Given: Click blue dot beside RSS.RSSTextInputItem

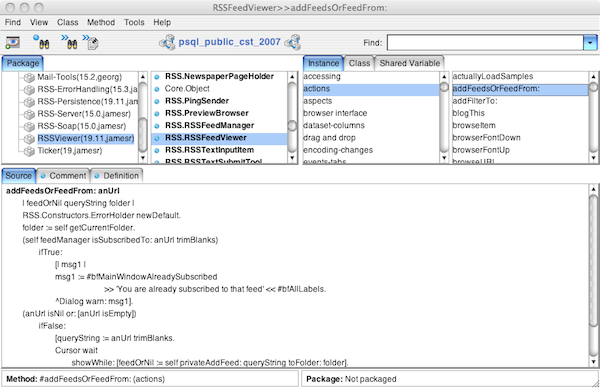Looking at the screenshot, I should tap(157, 150).
